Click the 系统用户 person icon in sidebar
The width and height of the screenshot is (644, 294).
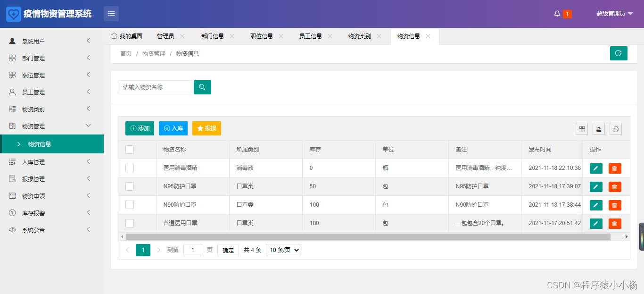tap(12, 41)
